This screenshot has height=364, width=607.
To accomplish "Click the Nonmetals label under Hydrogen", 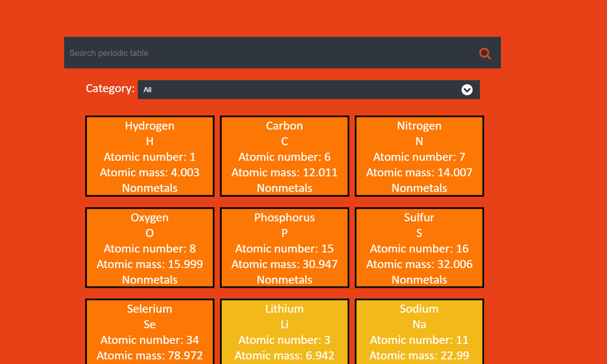I will click(150, 188).
